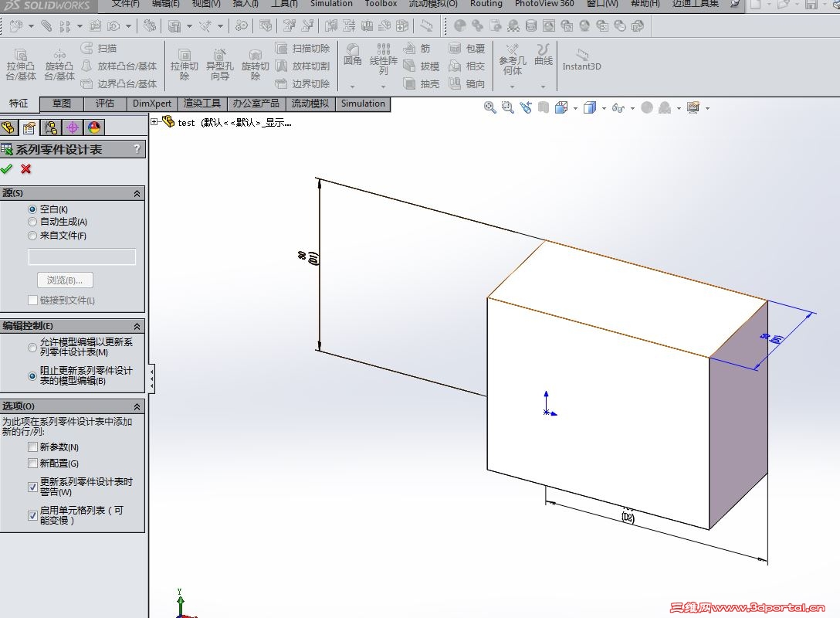Open the DimXpertManager tab icon
Screen dimensions: 840x618
pyautogui.click(x=73, y=127)
